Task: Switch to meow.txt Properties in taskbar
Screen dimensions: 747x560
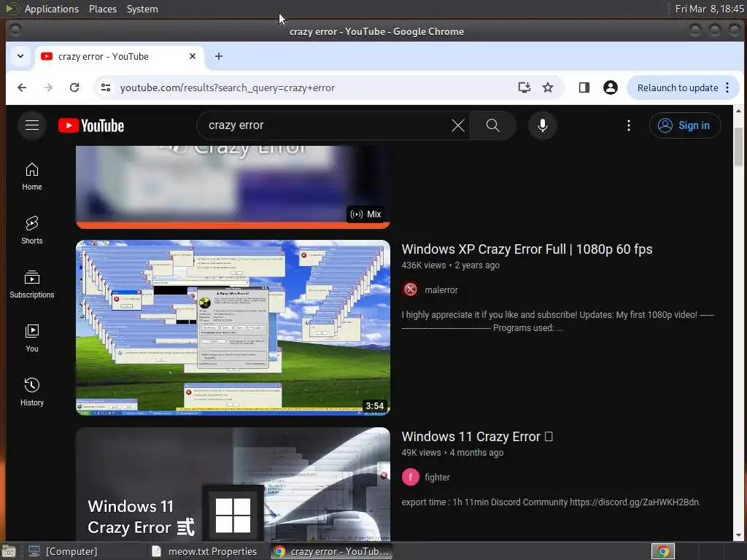Action: [205, 551]
